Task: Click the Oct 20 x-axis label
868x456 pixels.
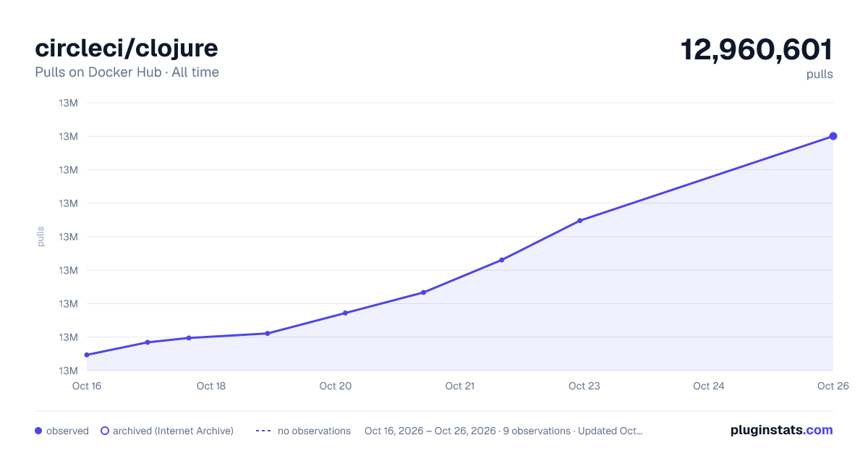Action: (x=336, y=386)
